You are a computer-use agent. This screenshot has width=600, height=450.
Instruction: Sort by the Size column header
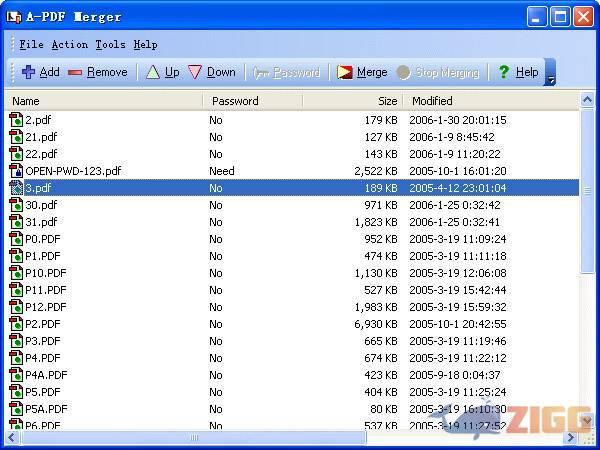352,101
